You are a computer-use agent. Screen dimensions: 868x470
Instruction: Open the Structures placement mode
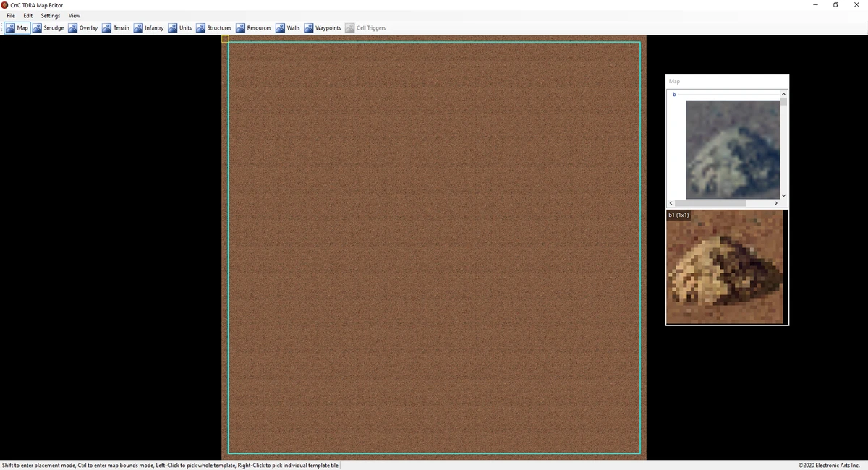click(213, 27)
